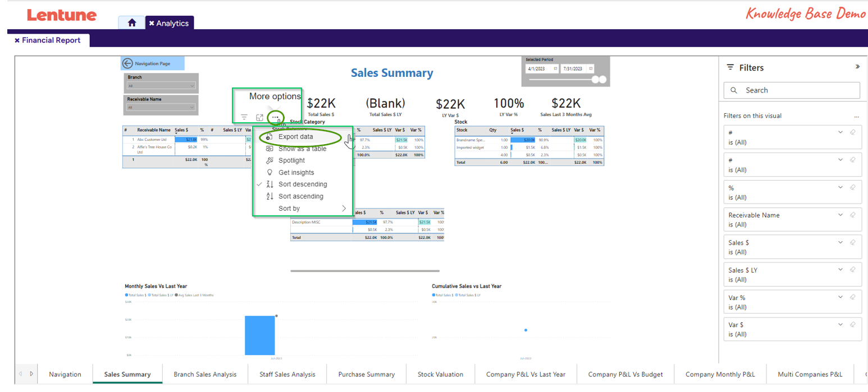Viewport: 868px width, 392px height.
Task: Collapse the Filters pane with the double chevron
Action: (x=857, y=67)
